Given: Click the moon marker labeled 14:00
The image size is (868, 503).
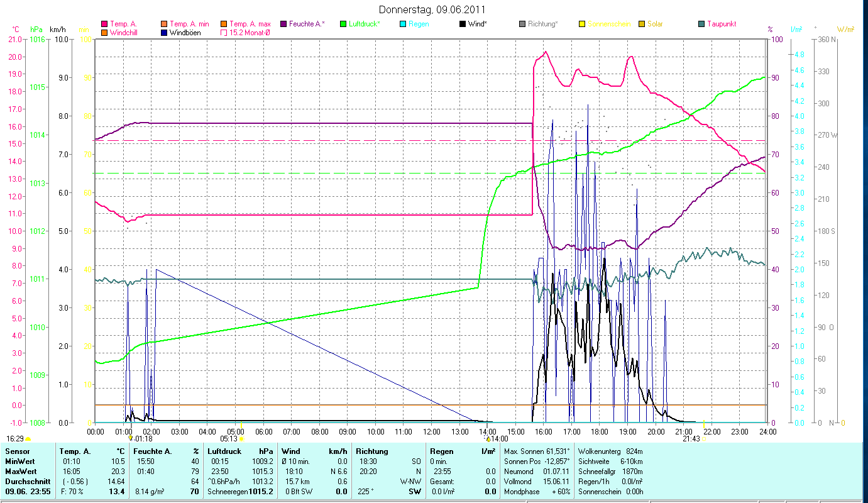Looking at the screenshot, I should click(x=488, y=439).
